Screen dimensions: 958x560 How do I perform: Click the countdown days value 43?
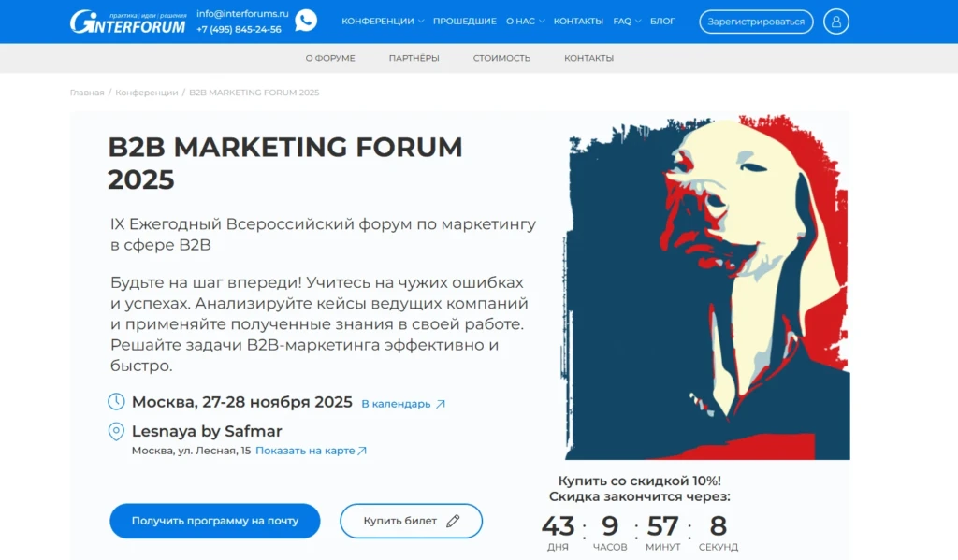[x=558, y=525]
